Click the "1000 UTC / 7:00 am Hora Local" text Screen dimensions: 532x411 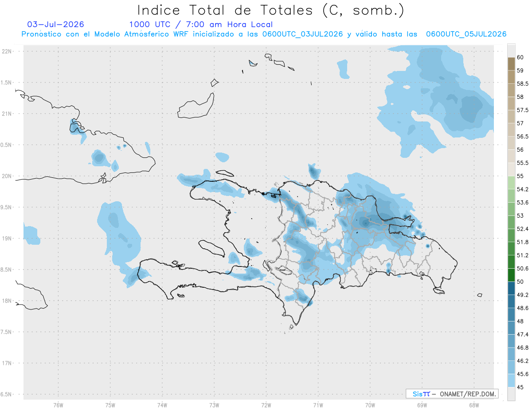coord(201,25)
